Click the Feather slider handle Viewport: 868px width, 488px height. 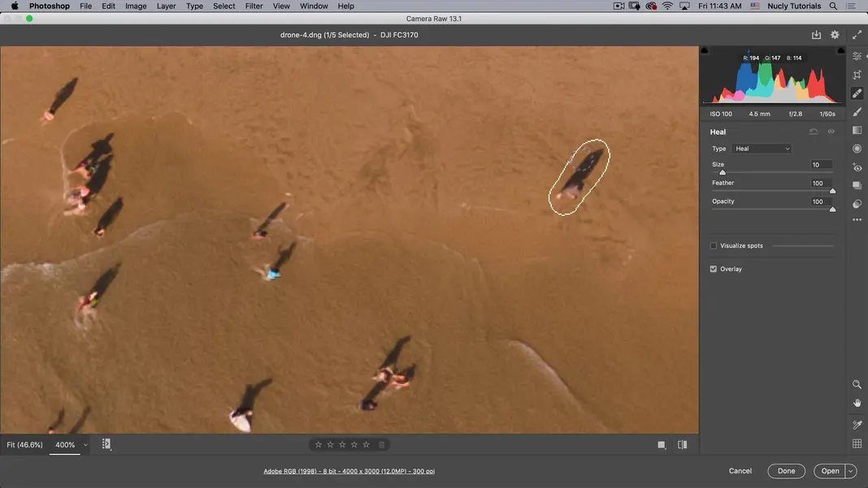point(832,191)
